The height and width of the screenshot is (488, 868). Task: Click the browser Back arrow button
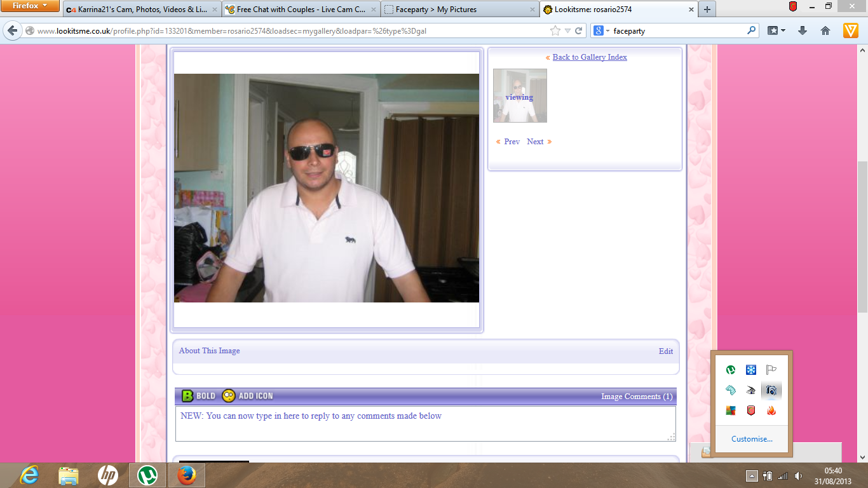click(13, 30)
